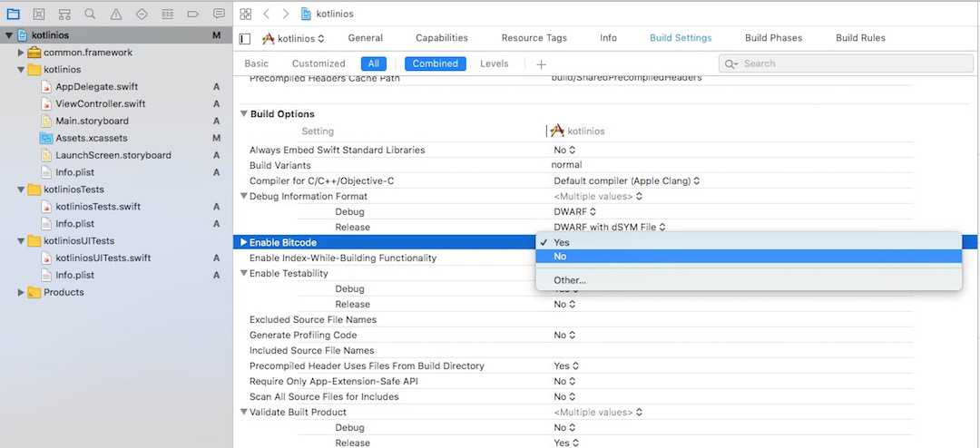Click the Build Variants value normal

coord(566,165)
